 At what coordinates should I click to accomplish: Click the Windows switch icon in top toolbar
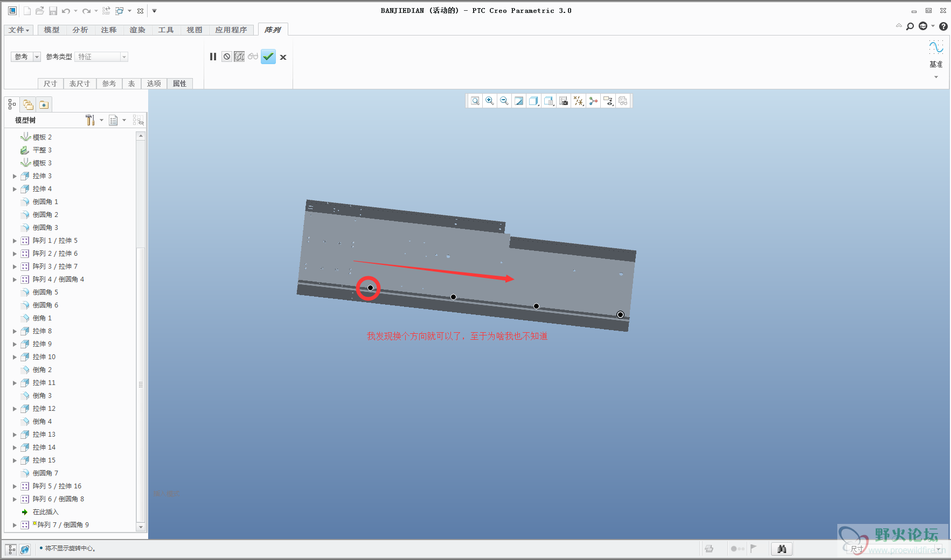tap(120, 11)
